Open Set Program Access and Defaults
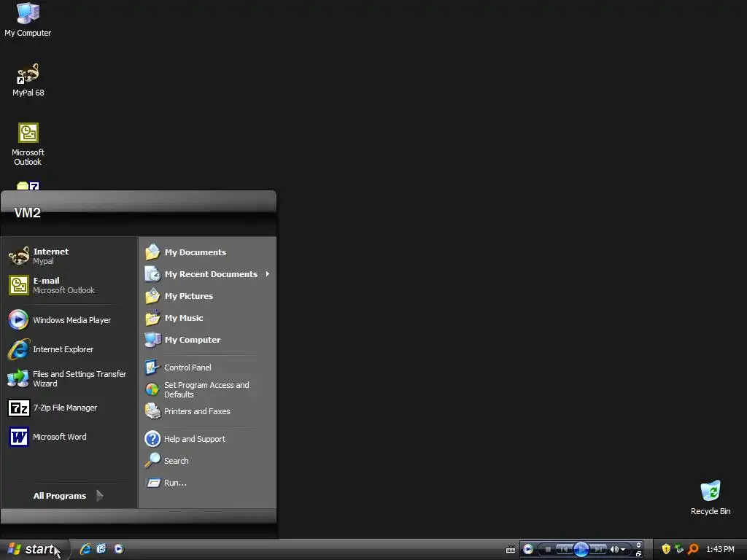Viewport: 747px width, 560px height. (207, 389)
